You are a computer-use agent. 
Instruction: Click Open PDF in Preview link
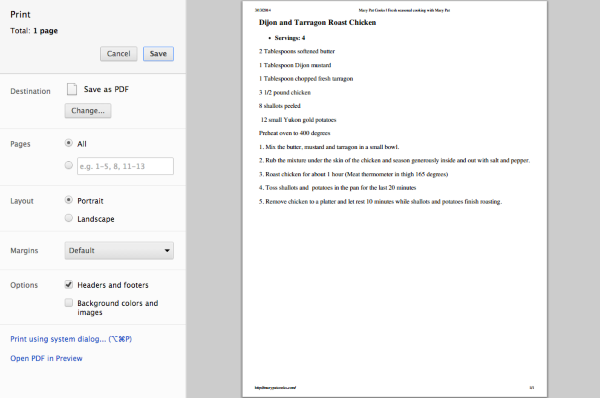(46, 359)
